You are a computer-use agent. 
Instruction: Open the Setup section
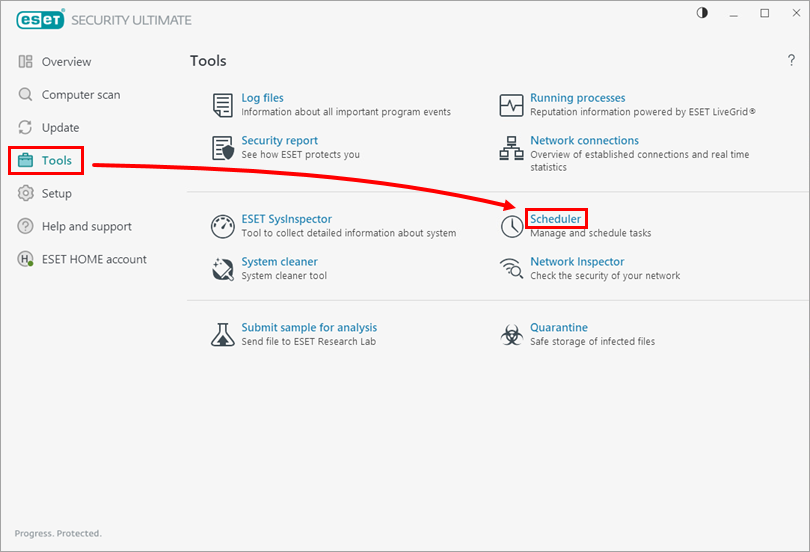coord(56,194)
